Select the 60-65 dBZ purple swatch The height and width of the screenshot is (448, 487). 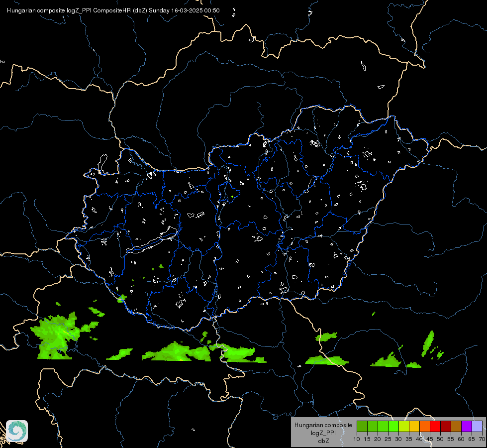(x=467, y=426)
